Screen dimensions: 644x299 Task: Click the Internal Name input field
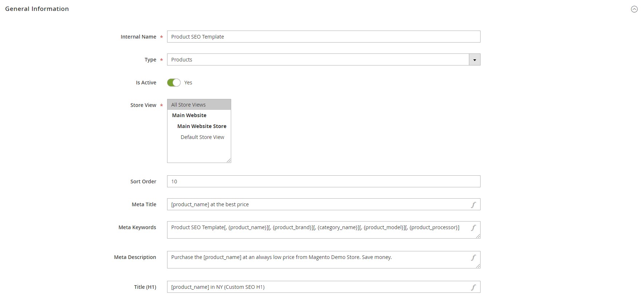click(x=323, y=37)
